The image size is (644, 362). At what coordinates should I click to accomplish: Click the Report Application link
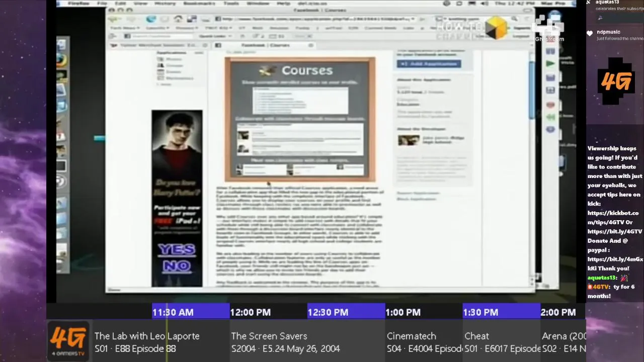coord(418,193)
